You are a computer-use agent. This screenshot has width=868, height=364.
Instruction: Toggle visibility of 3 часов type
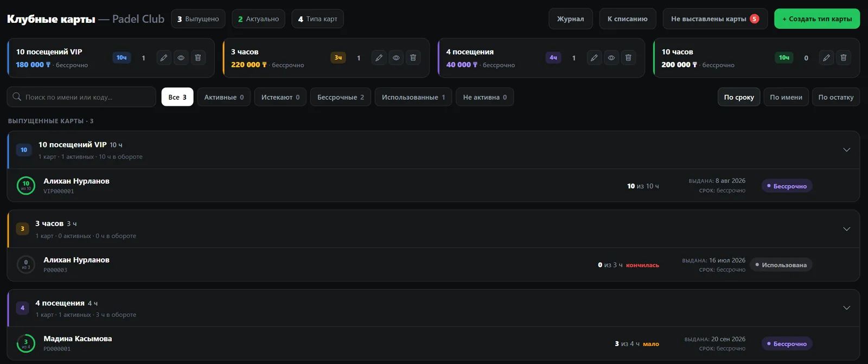396,58
